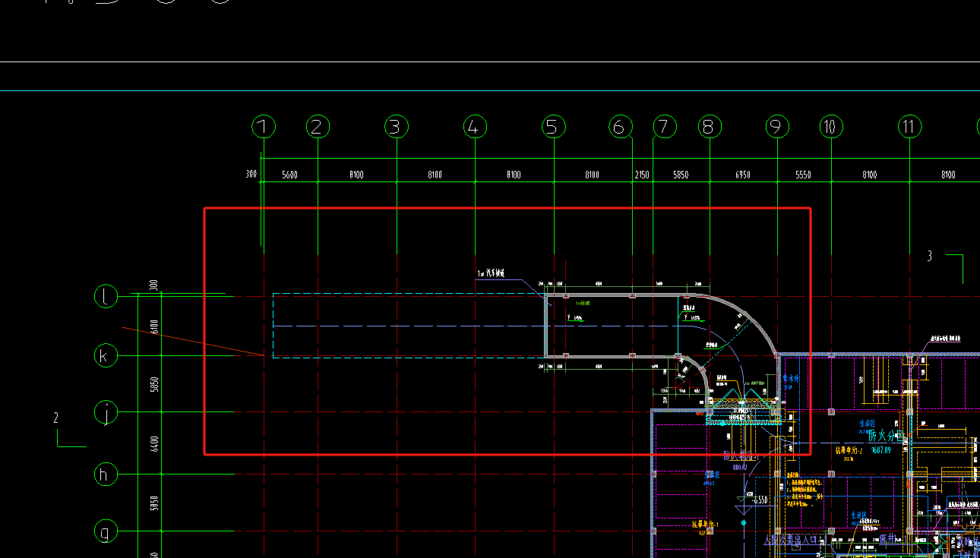Select the 2150 dimension text
This screenshot has height=558, width=980.
coord(642,175)
